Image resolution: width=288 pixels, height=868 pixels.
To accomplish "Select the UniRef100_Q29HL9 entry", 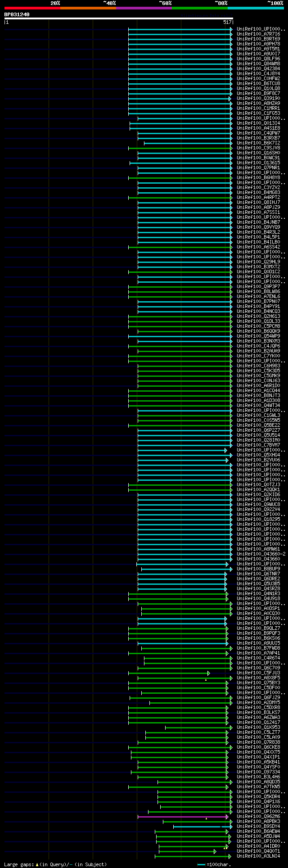I will [x=258, y=262].
